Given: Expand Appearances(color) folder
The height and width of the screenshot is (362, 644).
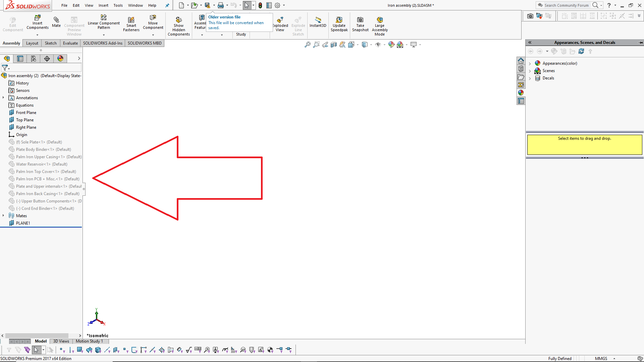Looking at the screenshot, I should click(530, 63).
